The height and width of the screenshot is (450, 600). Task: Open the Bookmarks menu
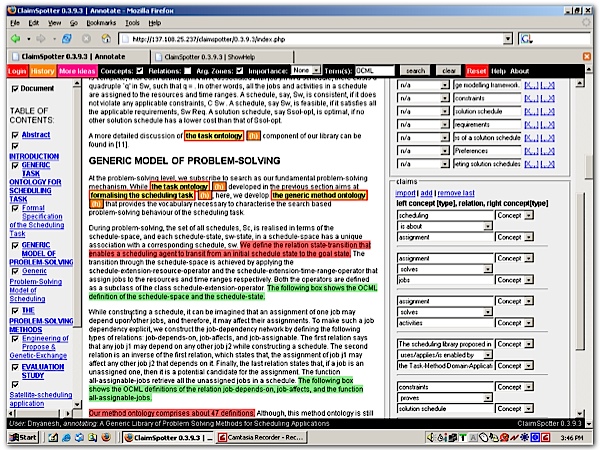(x=101, y=23)
